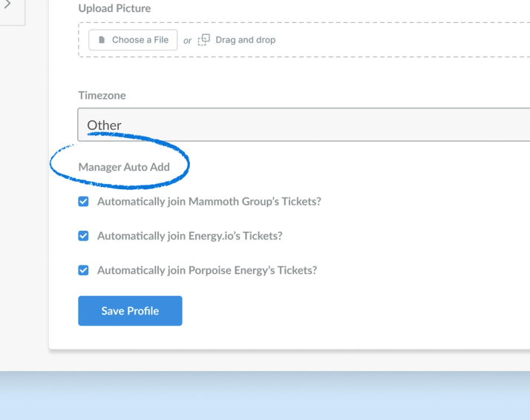Click the Automatically join Energy.io's Tickets label
This screenshot has height=420, width=530.
coord(189,236)
